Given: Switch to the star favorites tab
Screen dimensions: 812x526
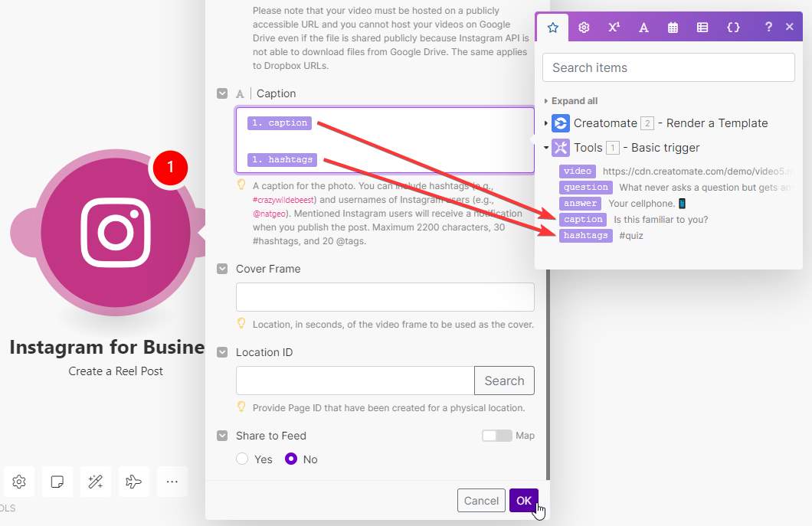Looking at the screenshot, I should click(552, 28).
